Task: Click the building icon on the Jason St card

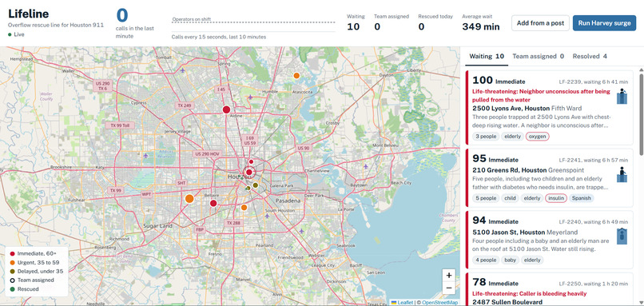Action: click(x=622, y=236)
